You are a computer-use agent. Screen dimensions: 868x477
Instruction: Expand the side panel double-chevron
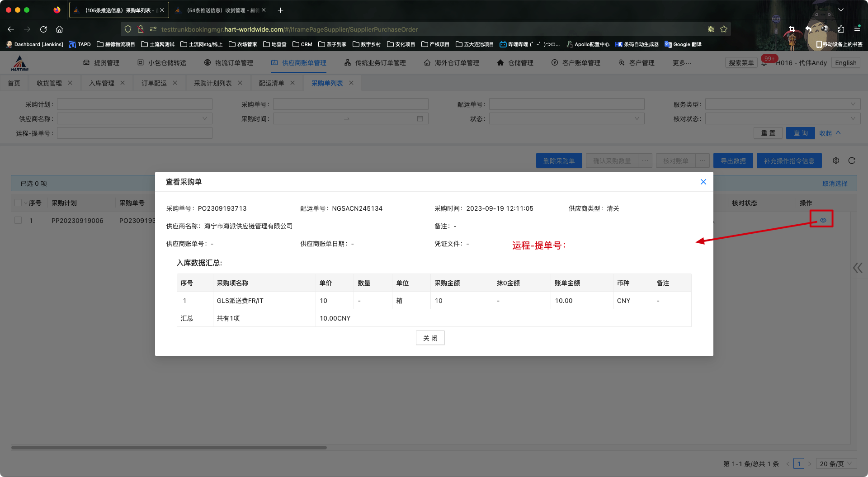point(857,268)
